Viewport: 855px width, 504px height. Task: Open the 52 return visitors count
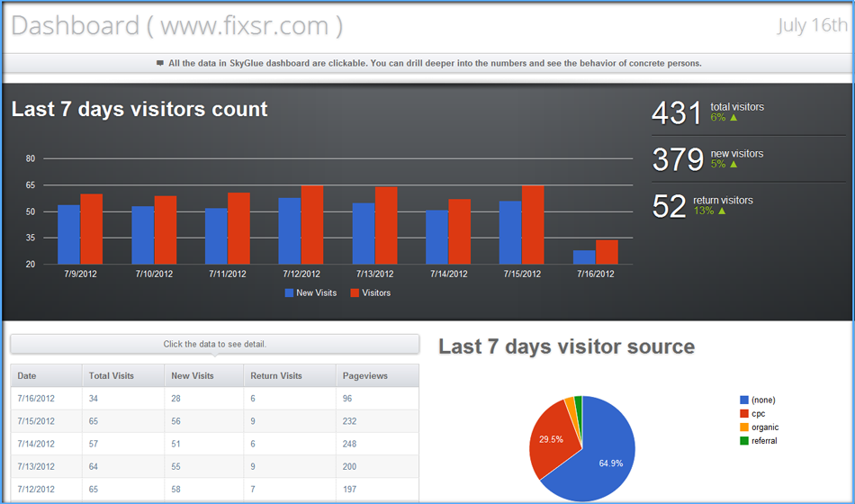pyautogui.click(x=669, y=207)
